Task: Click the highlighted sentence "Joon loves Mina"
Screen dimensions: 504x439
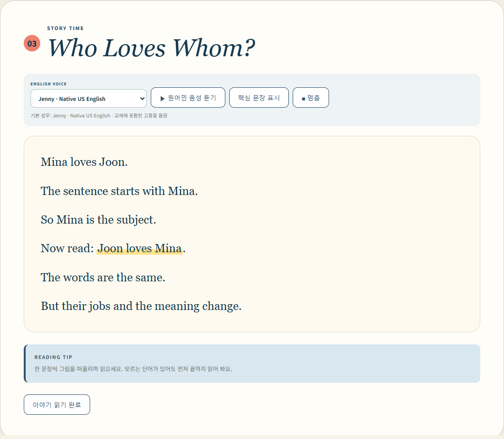Action: (x=140, y=248)
